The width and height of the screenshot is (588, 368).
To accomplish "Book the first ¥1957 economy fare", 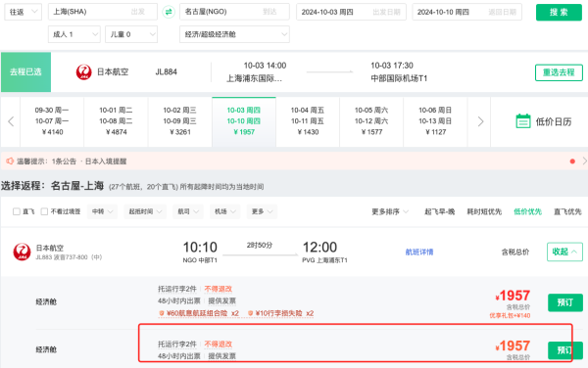I will pos(565,302).
